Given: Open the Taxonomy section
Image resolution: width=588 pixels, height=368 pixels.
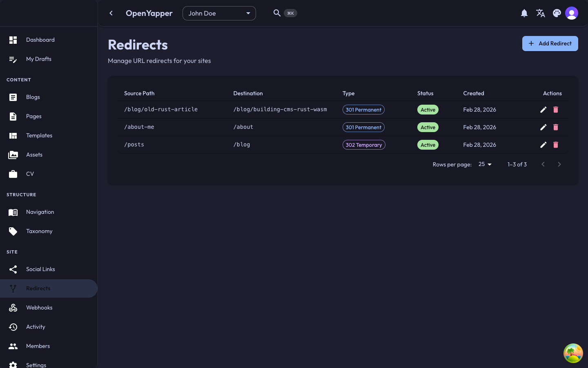Looking at the screenshot, I should click(x=39, y=231).
